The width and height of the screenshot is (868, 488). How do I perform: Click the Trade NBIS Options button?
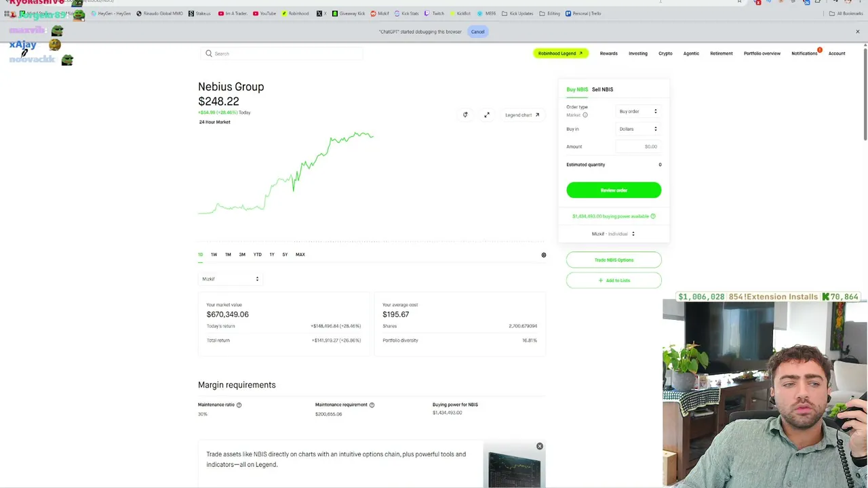614,260
